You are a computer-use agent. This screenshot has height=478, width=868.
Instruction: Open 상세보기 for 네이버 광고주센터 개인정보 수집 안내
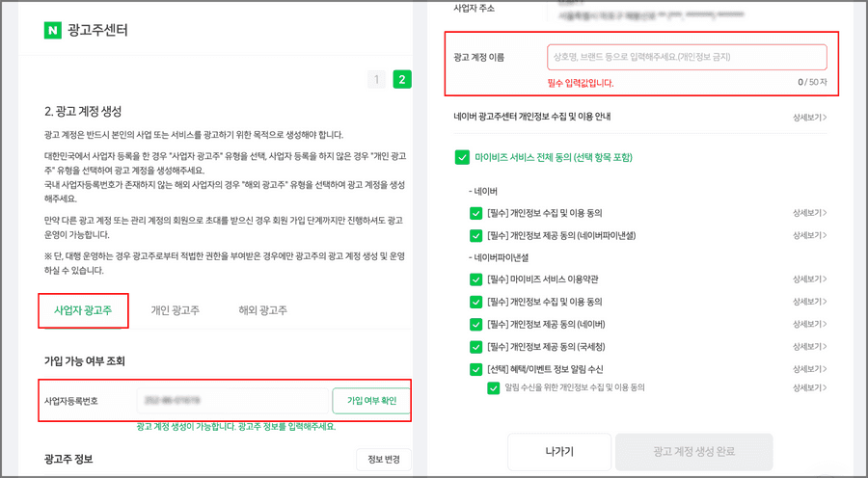point(810,118)
